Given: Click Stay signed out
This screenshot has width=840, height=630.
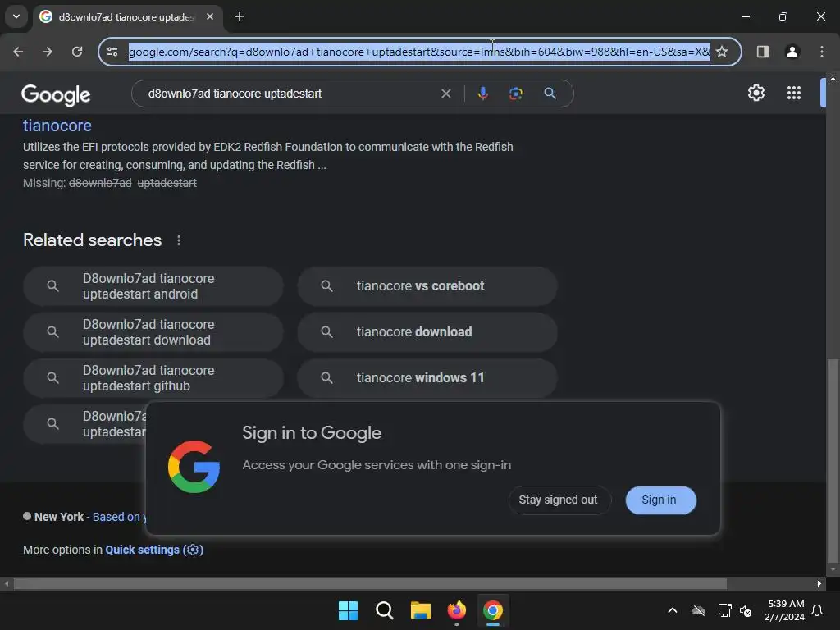Looking at the screenshot, I should [x=558, y=500].
